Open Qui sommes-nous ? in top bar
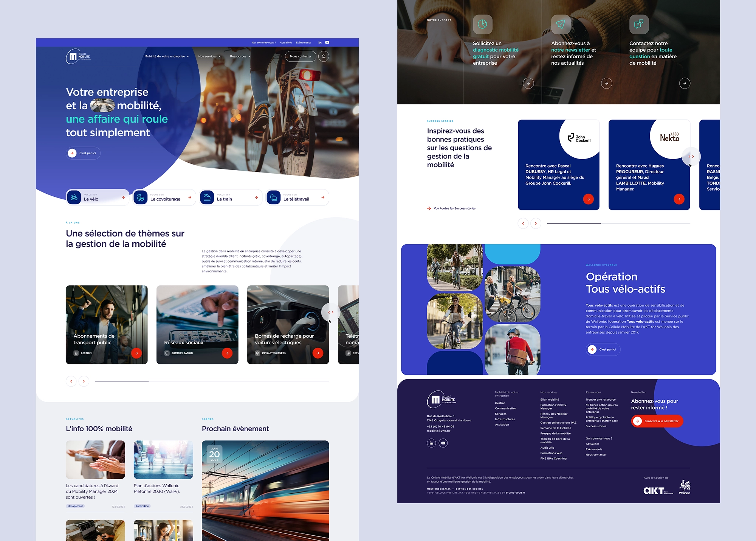The width and height of the screenshot is (756, 541). click(264, 42)
